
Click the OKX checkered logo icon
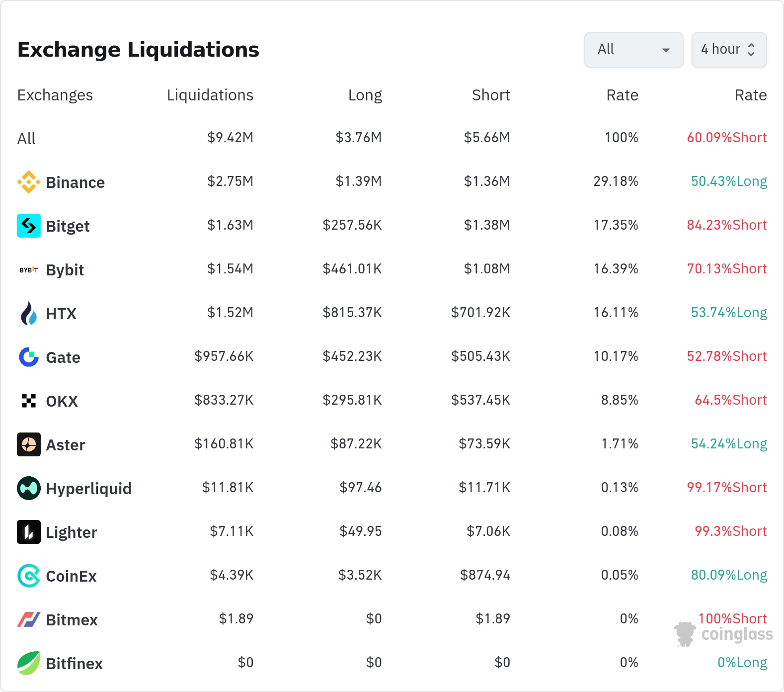[29, 401]
